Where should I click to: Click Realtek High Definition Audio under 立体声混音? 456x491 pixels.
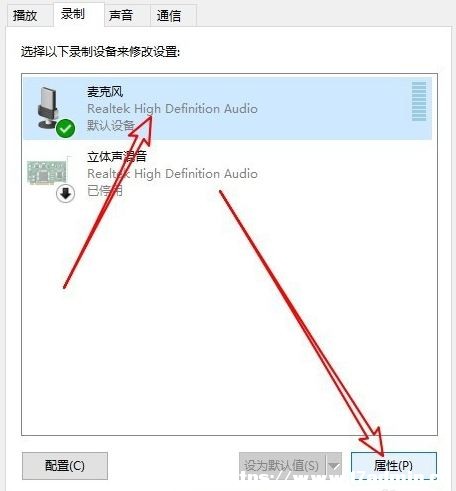coord(172,174)
